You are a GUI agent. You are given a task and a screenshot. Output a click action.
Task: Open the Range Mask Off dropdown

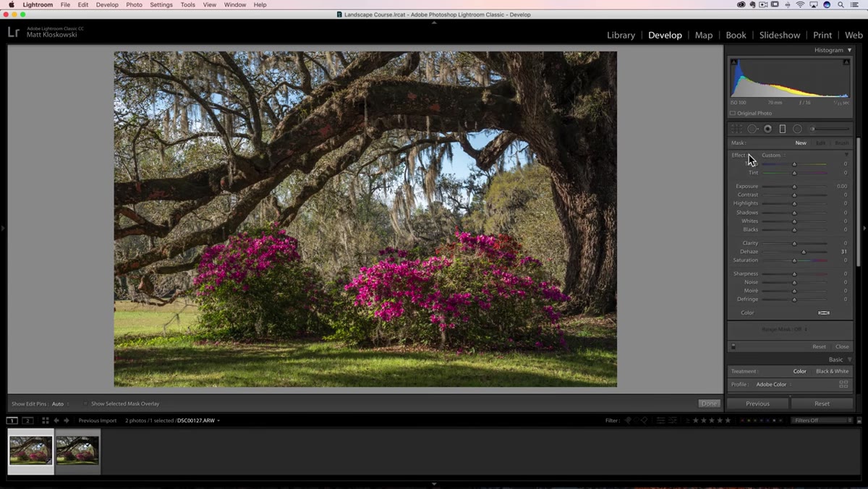[785, 329]
